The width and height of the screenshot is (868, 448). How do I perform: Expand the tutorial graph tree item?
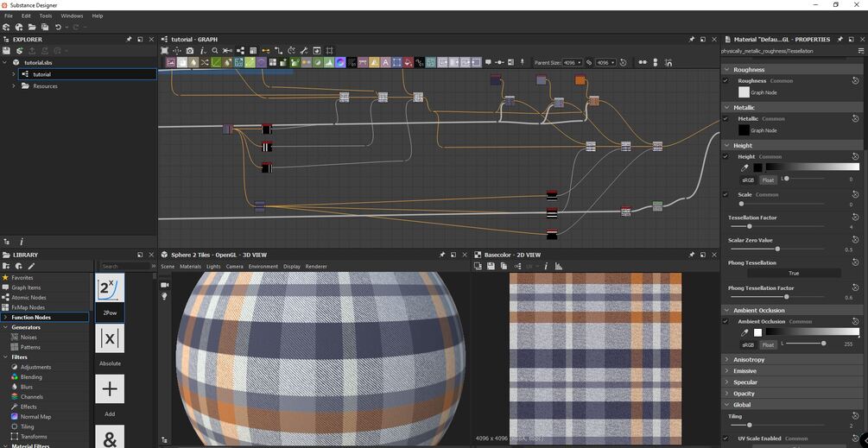point(13,74)
